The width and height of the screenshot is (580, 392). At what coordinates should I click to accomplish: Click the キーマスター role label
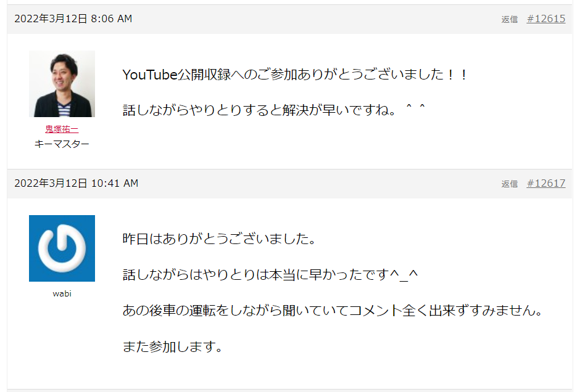62,144
